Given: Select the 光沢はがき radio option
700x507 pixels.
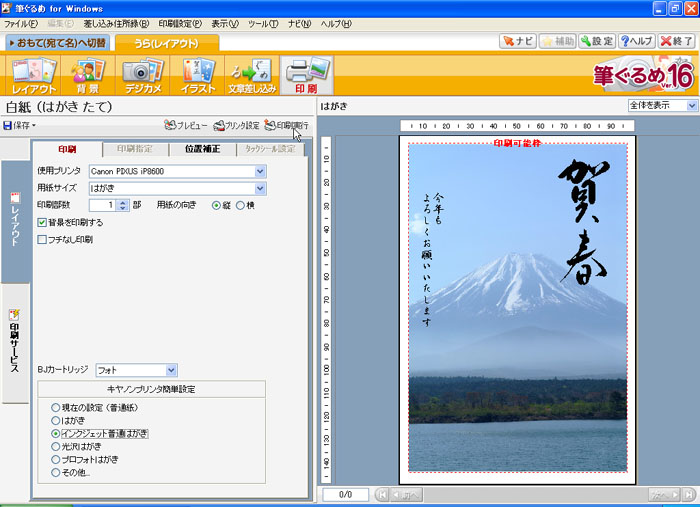Looking at the screenshot, I should point(56,446).
